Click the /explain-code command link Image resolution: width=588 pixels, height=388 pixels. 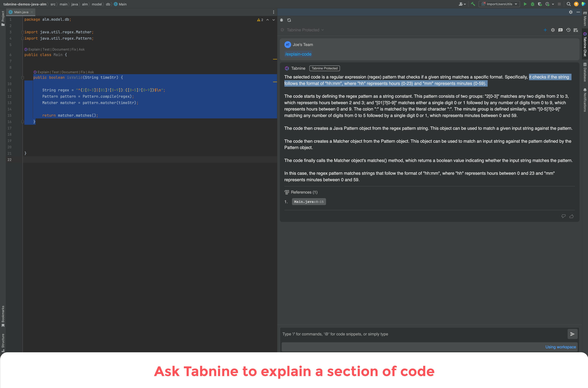298,54
